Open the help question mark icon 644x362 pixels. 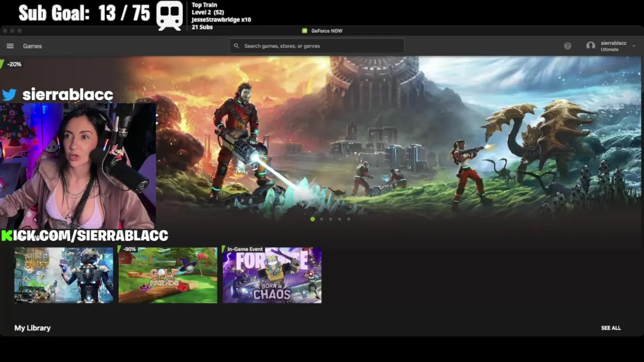(x=568, y=46)
